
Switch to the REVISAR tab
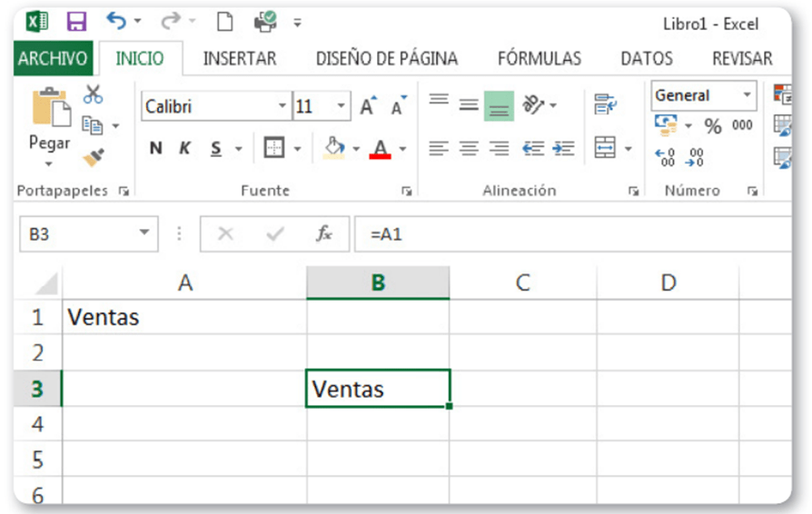tap(742, 58)
